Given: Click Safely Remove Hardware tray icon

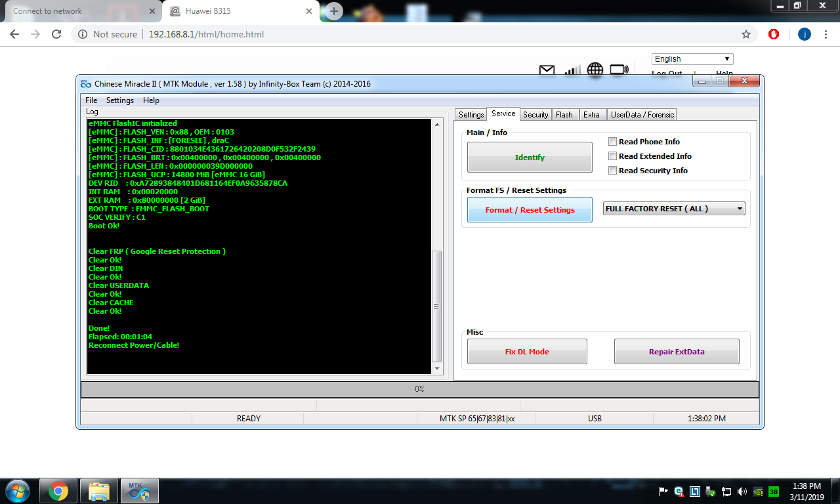Looking at the screenshot, I should [711, 491].
